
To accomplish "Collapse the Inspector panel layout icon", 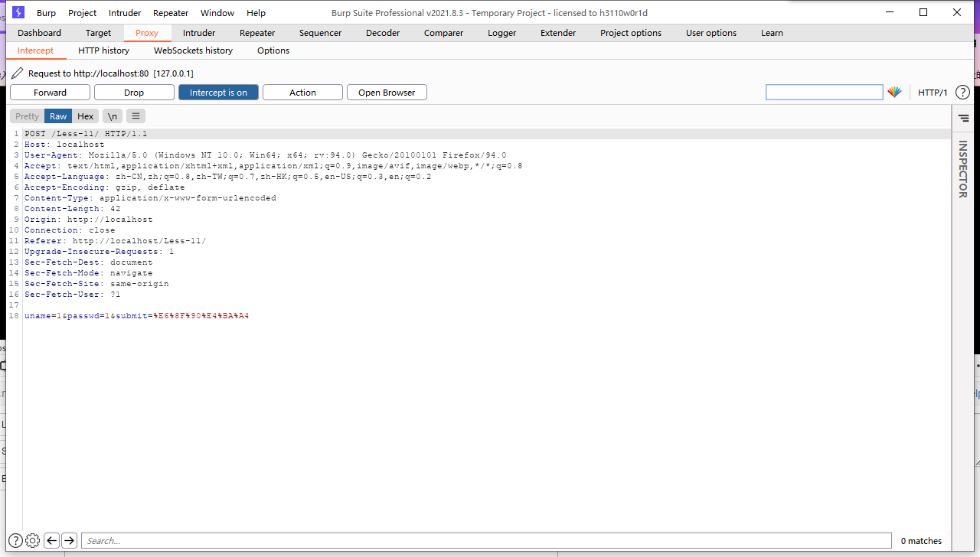I will [x=963, y=119].
